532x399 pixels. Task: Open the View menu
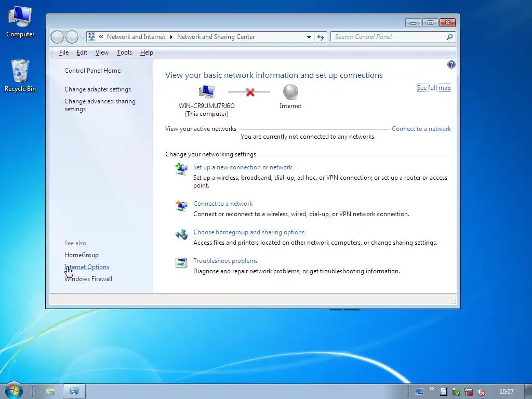coord(102,52)
